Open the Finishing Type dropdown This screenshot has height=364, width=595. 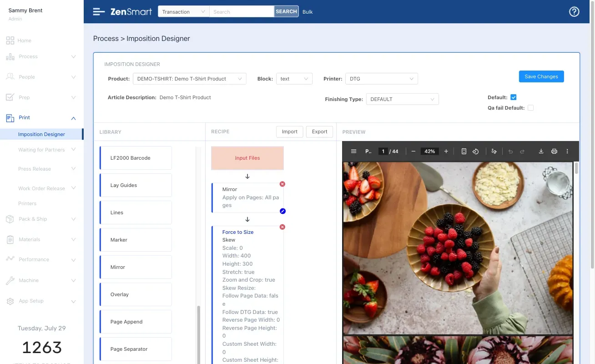tap(403, 99)
